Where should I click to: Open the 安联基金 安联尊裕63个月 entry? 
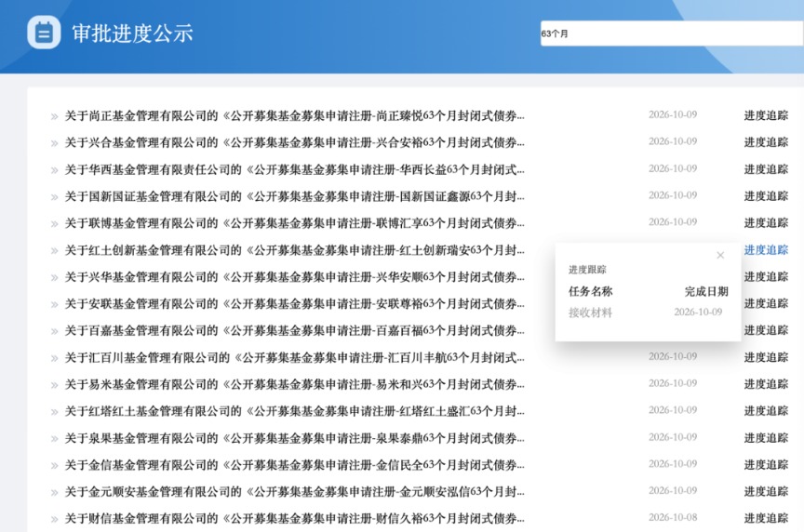point(294,304)
